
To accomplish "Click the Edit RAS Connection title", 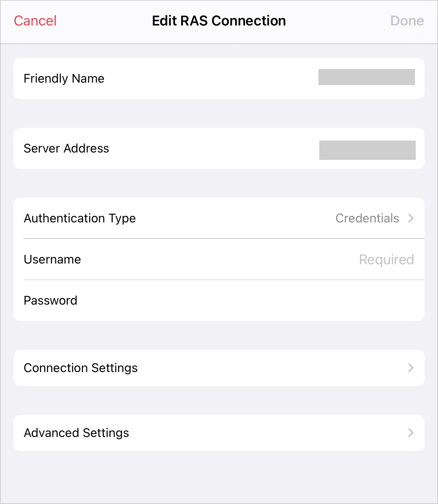I will [219, 21].
